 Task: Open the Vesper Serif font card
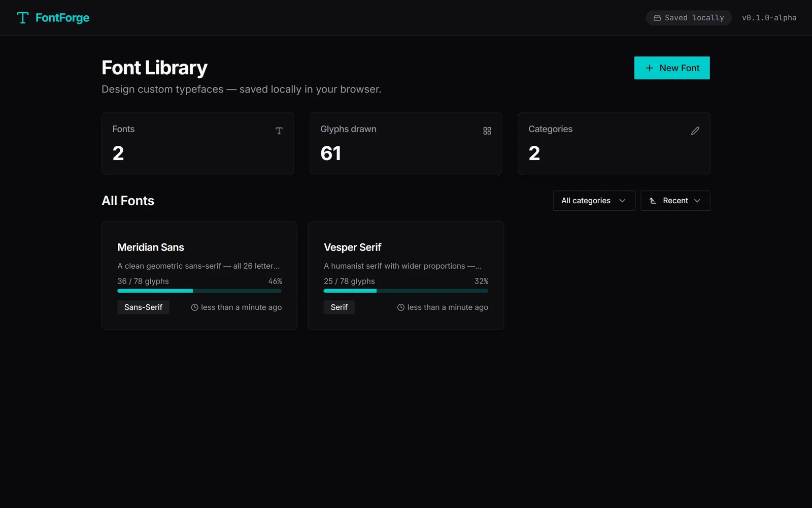coord(406,276)
